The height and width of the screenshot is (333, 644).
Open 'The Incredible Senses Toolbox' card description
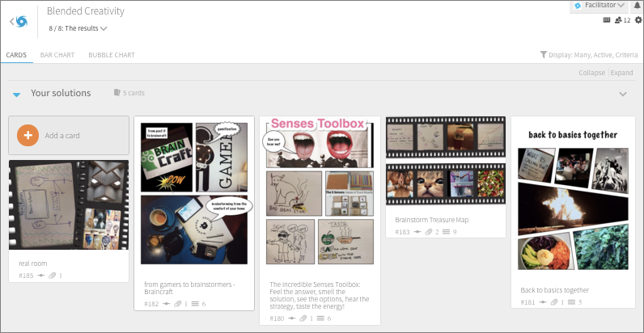coord(320,295)
